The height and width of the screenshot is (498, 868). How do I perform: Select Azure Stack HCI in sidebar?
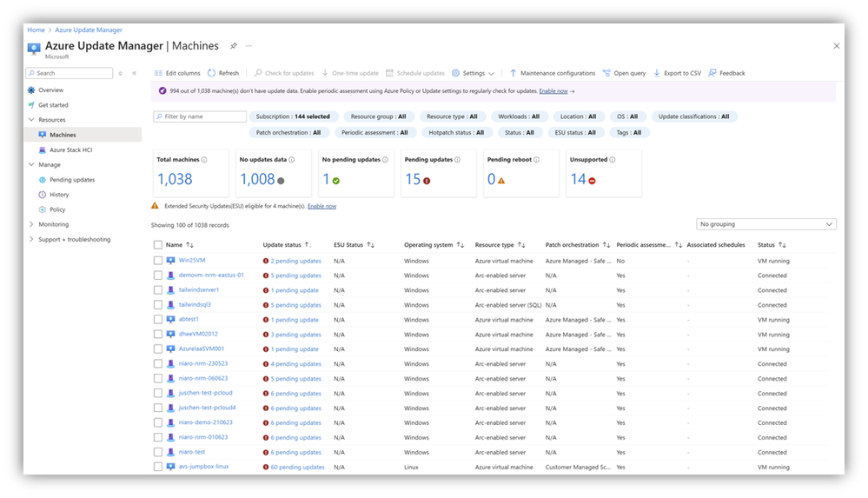(71, 149)
